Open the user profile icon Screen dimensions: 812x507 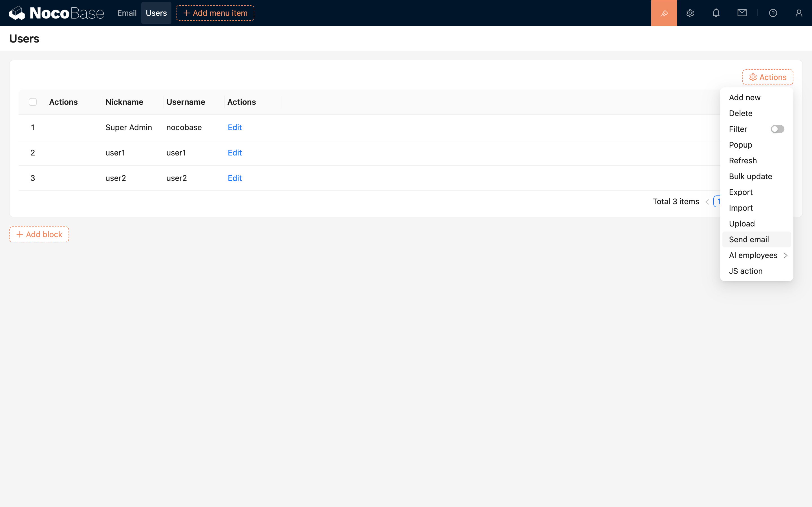[x=798, y=13]
